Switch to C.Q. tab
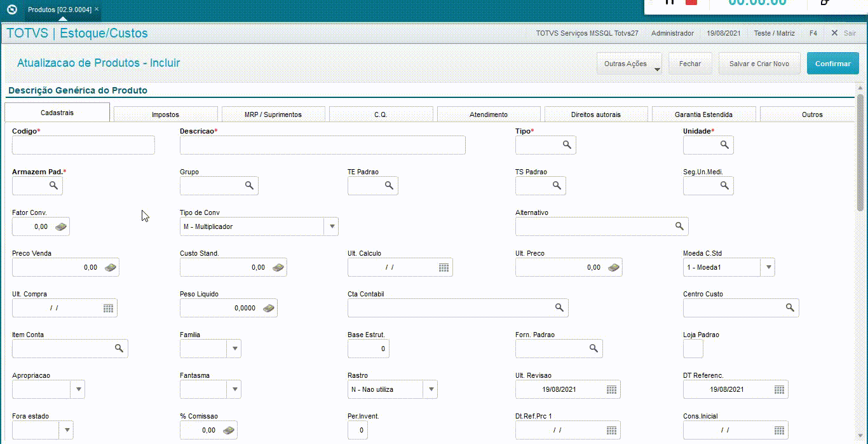Screen dimensions: 868x444 click(381, 114)
